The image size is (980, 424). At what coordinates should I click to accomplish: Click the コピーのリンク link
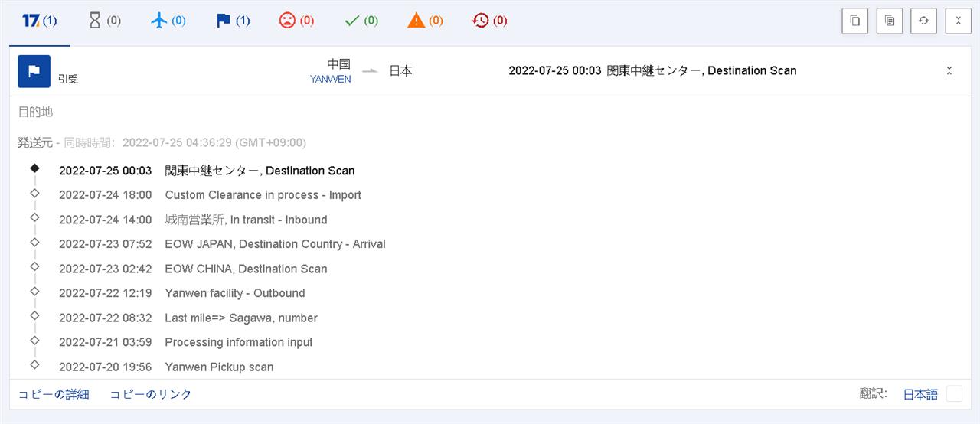click(x=151, y=394)
